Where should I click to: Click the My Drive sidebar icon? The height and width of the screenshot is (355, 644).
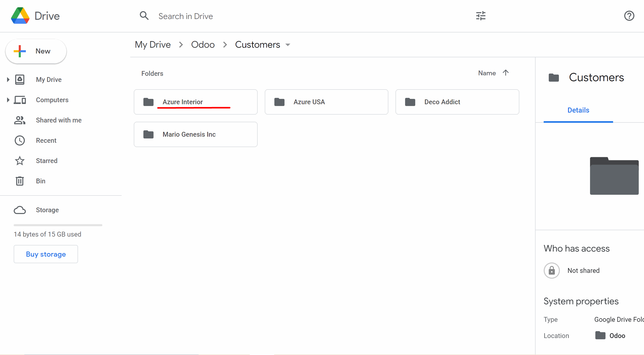click(20, 80)
